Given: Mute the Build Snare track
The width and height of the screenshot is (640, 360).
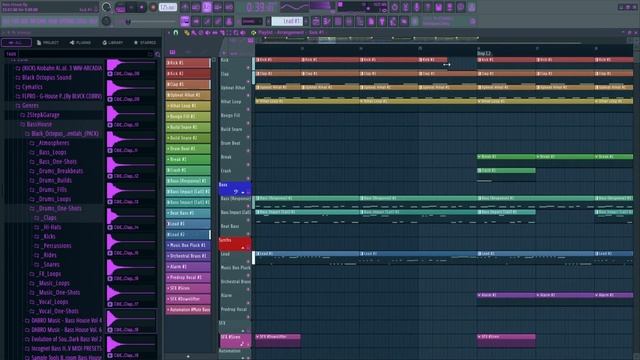Looking at the screenshot, I should click(248, 137).
